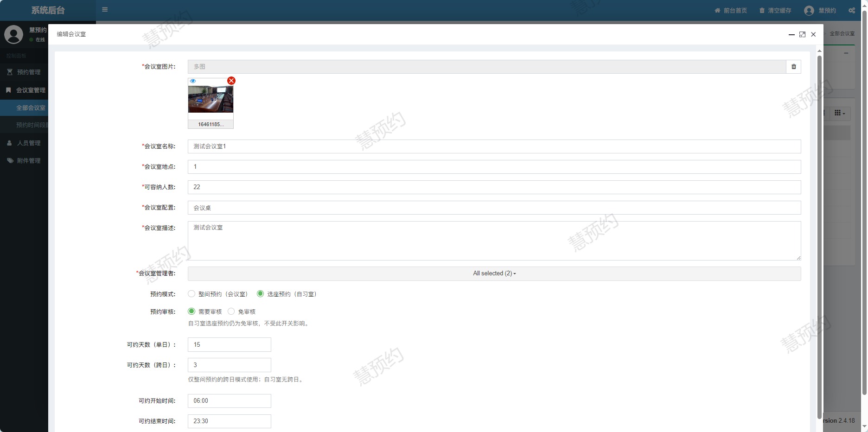
Task: Click the dialog vertical scrollbar
Action: [x=819, y=236]
